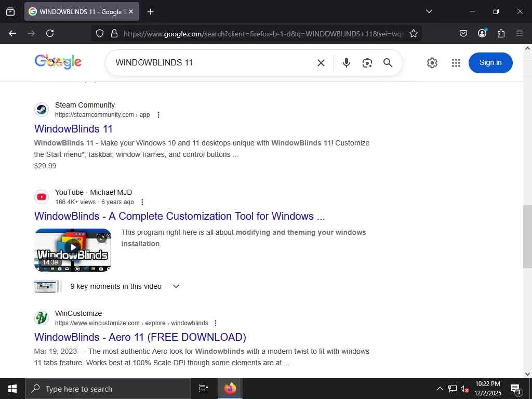Screen dimensions: 532x399
Task: Click the Steam Community site name
Action: (x=85, y=105)
